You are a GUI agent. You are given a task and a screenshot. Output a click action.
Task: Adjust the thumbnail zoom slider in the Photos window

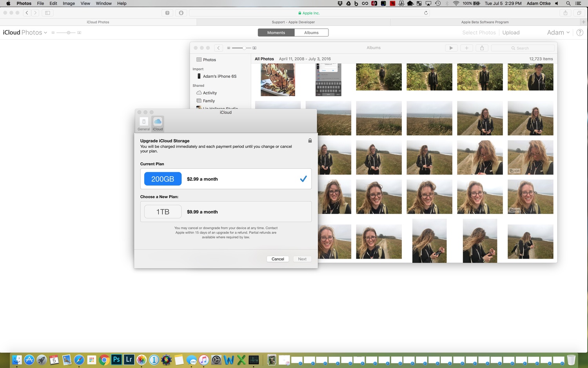point(242,48)
